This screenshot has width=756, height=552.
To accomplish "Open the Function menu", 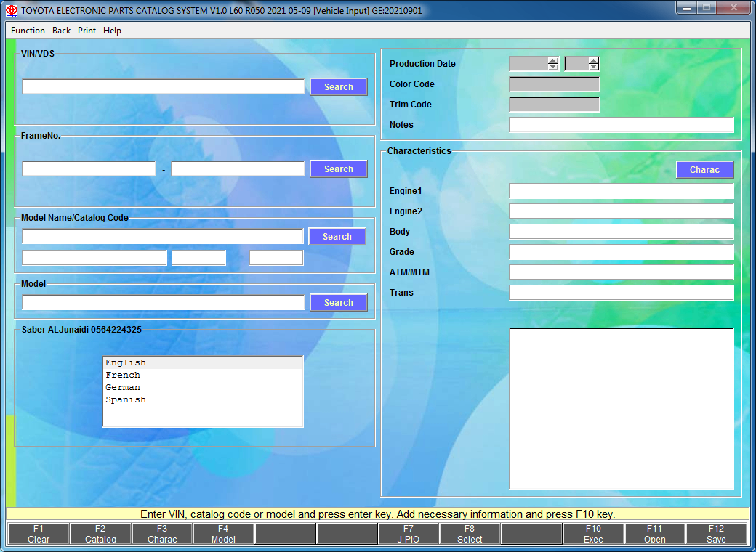I will coord(28,31).
